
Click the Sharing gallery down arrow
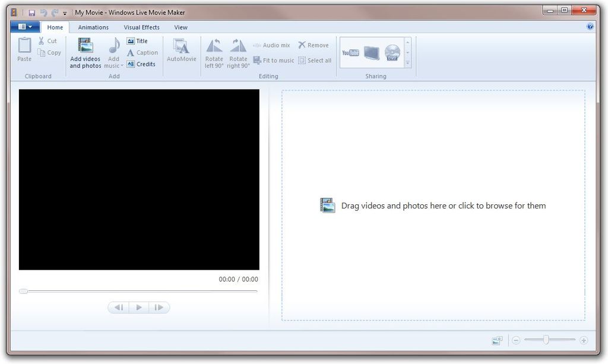tap(407, 53)
